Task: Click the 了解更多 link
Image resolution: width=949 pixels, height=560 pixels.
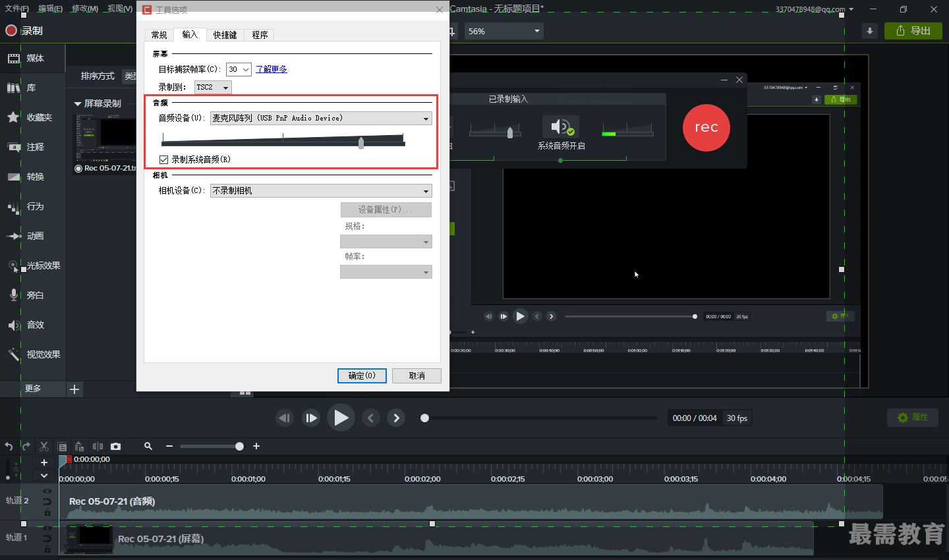Action: 272,69
